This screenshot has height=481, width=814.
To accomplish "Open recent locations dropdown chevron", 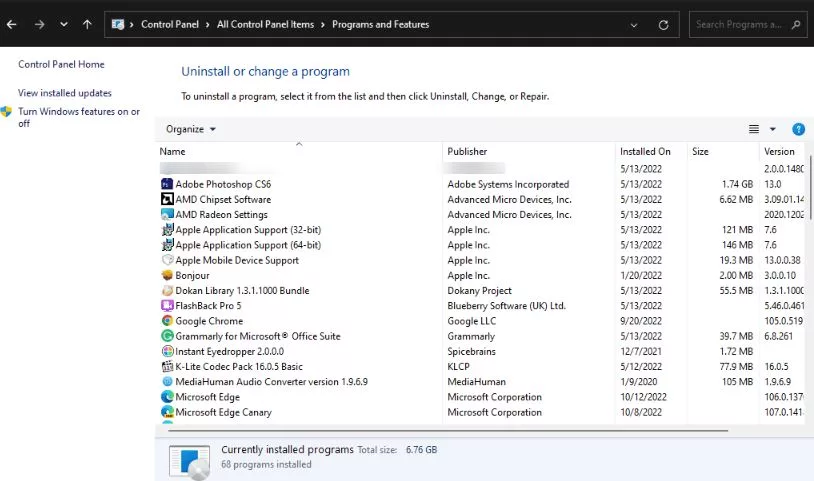I will [64, 24].
